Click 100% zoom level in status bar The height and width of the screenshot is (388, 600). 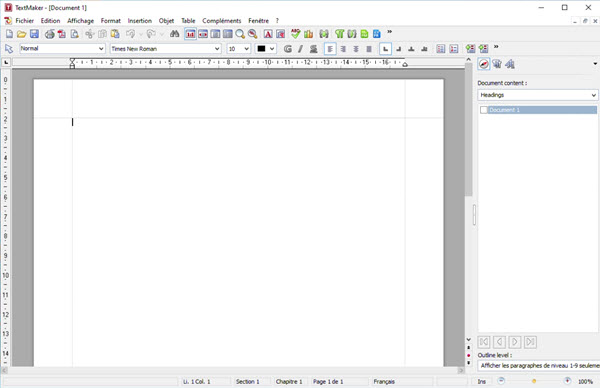pos(585,381)
